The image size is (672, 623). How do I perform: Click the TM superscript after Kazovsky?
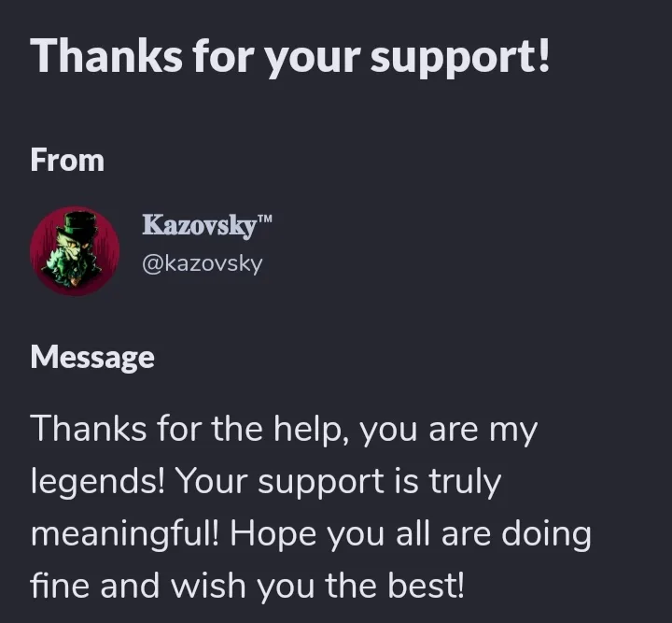[265, 219]
